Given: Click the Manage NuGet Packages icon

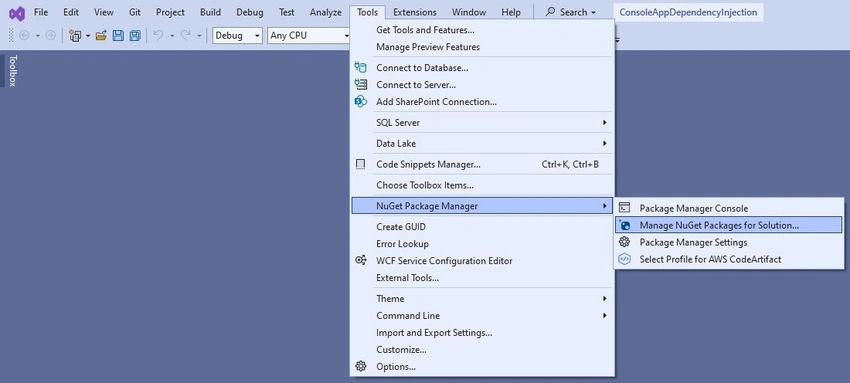Looking at the screenshot, I should 624,225.
